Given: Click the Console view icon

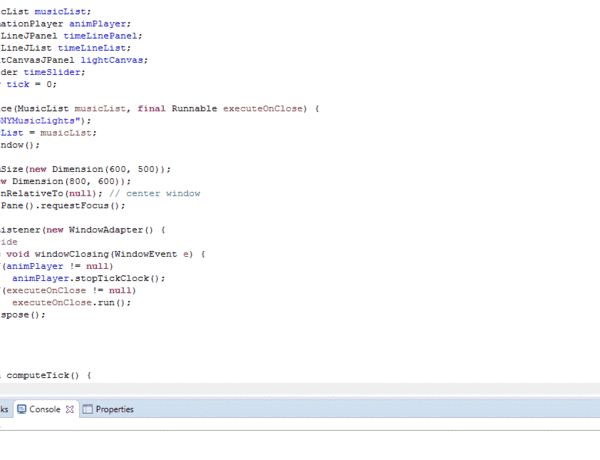Looking at the screenshot, I should coord(21,409).
